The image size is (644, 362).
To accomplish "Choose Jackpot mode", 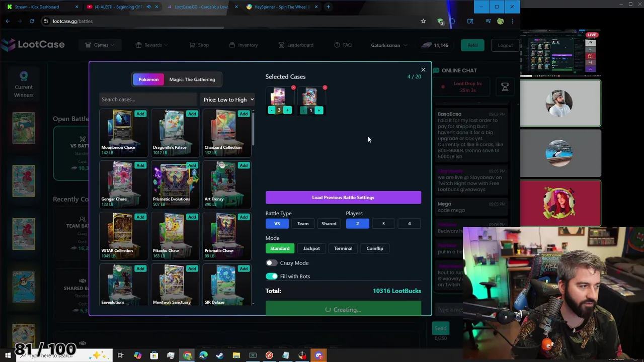I will pyautogui.click(x=311, y=248).
